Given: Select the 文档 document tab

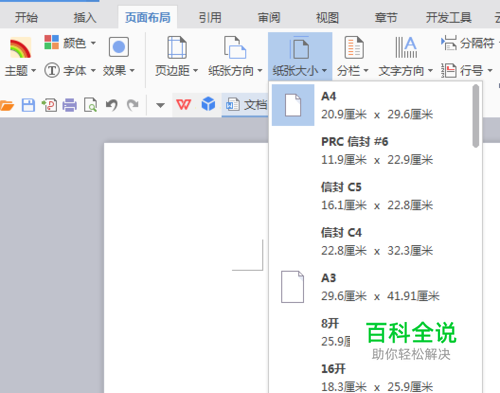Looking at the screenshot, I should click(246, 105).
